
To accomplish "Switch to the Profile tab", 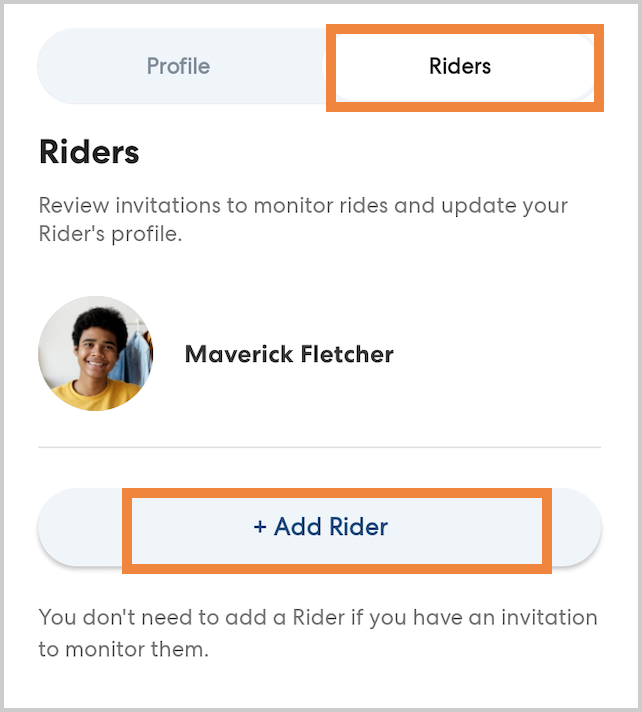I will click(178, 67).
